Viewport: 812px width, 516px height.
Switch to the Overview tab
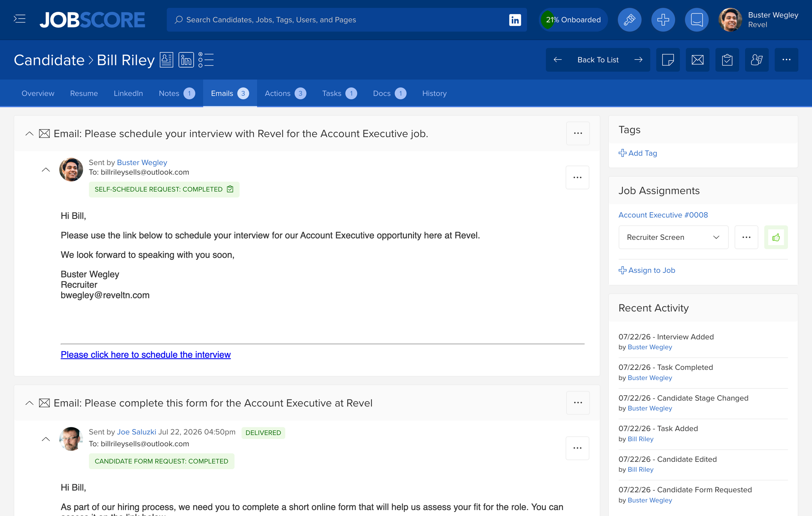click(38, 93)
